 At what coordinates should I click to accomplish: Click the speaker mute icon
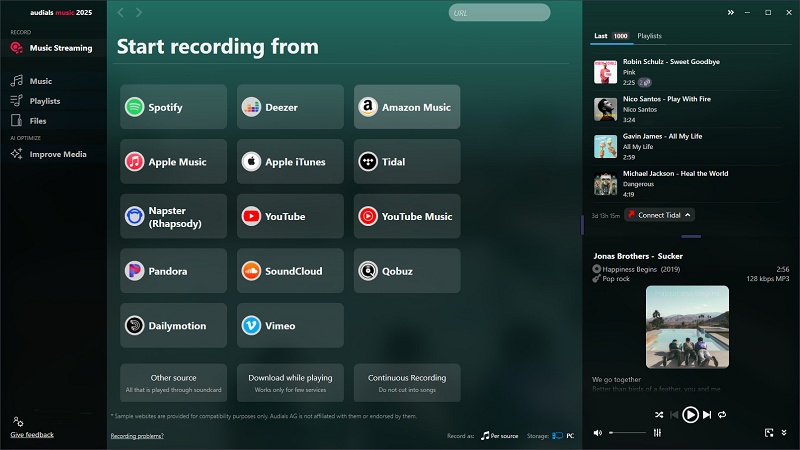click(x=598, y=432)
